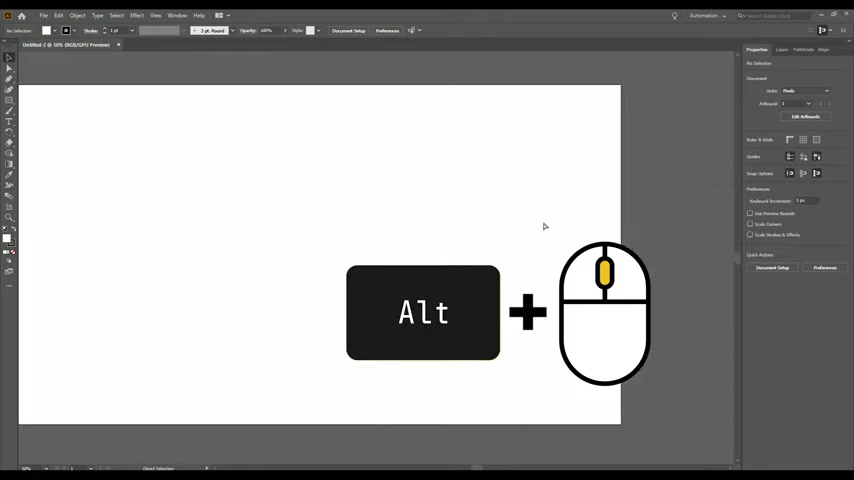This screenshot has width=854, height=480.
Task: Select the Paintbrush tool
Action: tap(9, 111)
